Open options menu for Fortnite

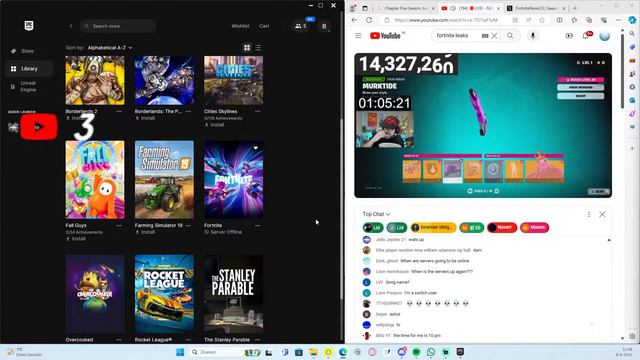(x=258, y=225)
